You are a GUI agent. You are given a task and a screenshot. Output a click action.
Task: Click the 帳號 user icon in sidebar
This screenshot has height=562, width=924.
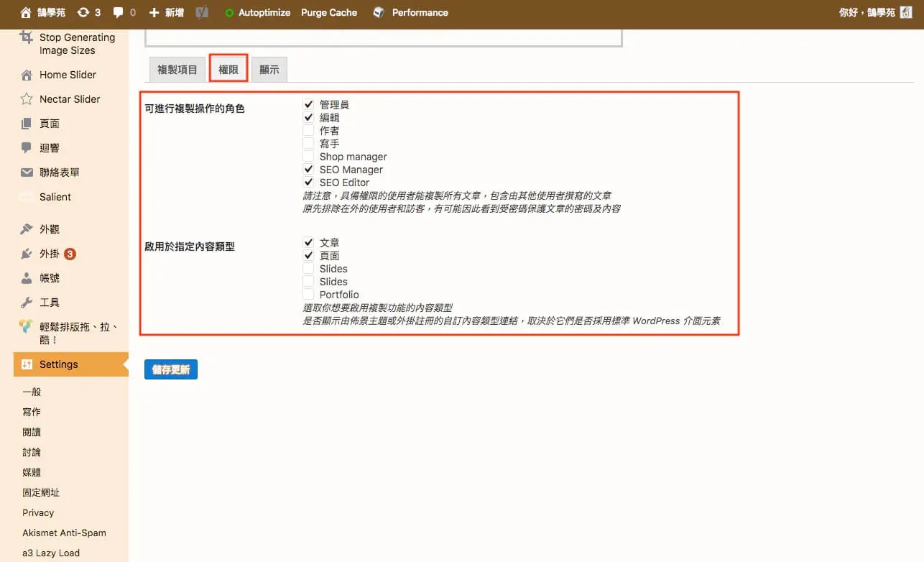click(x=27, y=278)
